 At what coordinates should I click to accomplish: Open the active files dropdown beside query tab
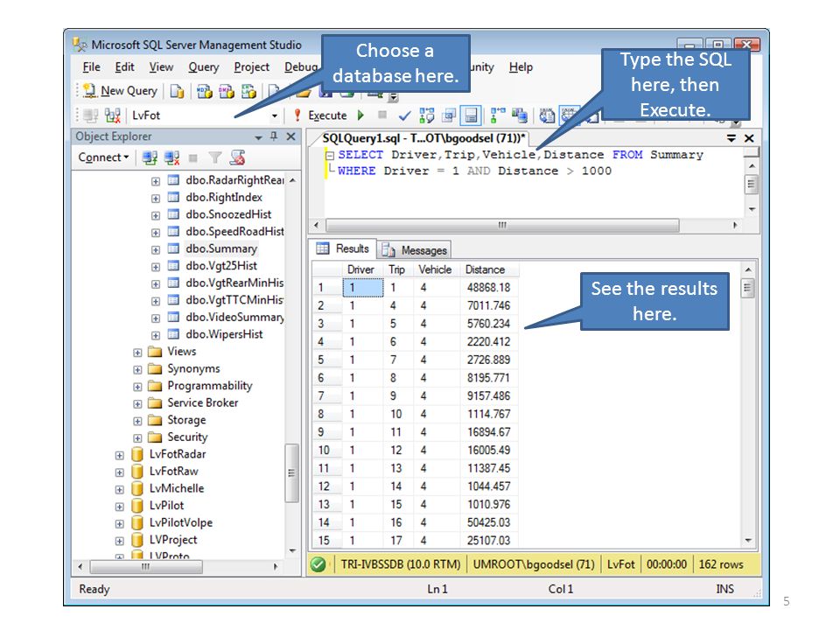pyautogui.click(x=731, y=138)
